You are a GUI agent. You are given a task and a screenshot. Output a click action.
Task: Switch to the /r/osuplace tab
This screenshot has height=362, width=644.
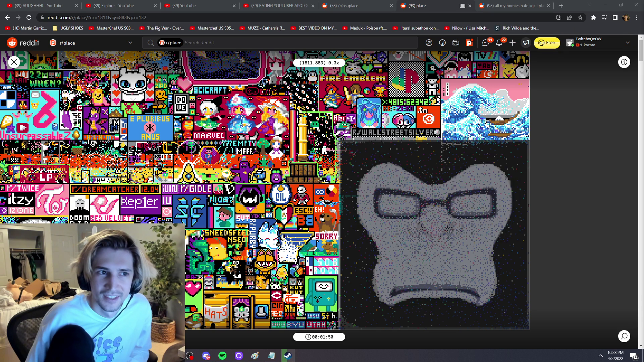(356, 6)
